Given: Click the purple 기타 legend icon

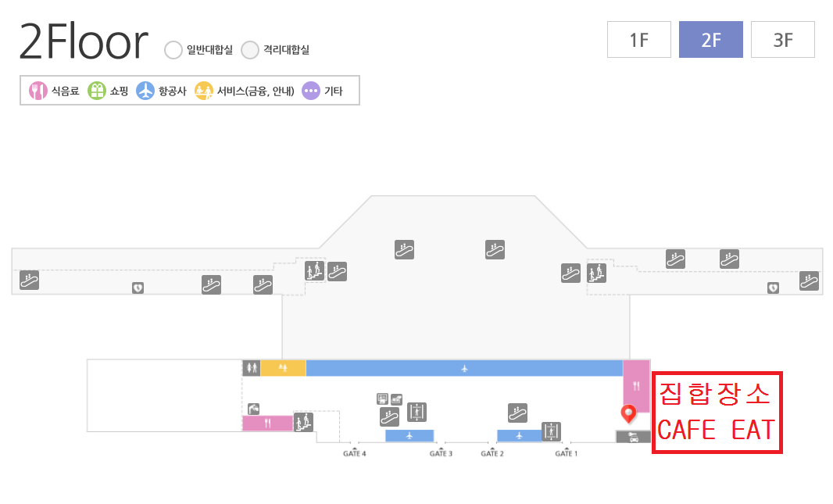Looking at the screenshot, I should (x=311, y=91).
